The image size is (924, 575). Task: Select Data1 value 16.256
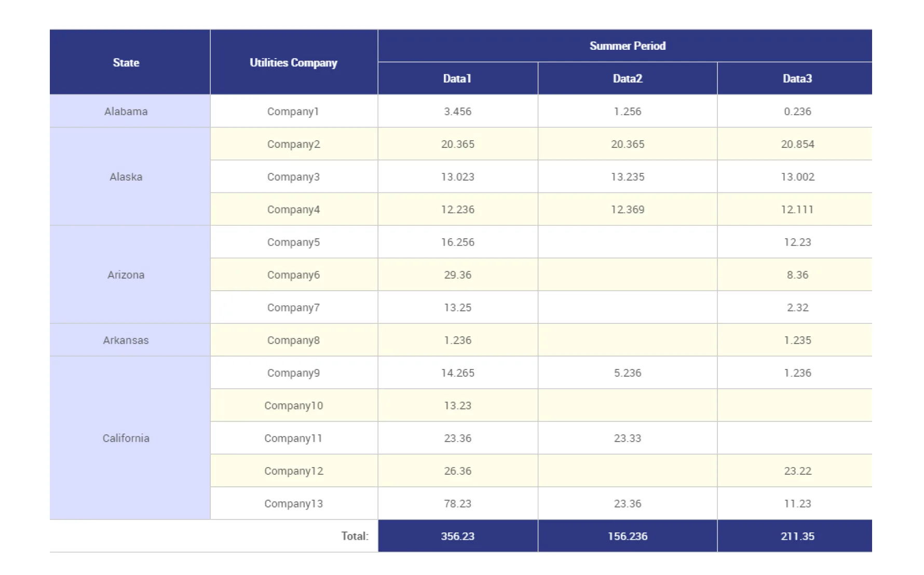(x=458, y=242)
